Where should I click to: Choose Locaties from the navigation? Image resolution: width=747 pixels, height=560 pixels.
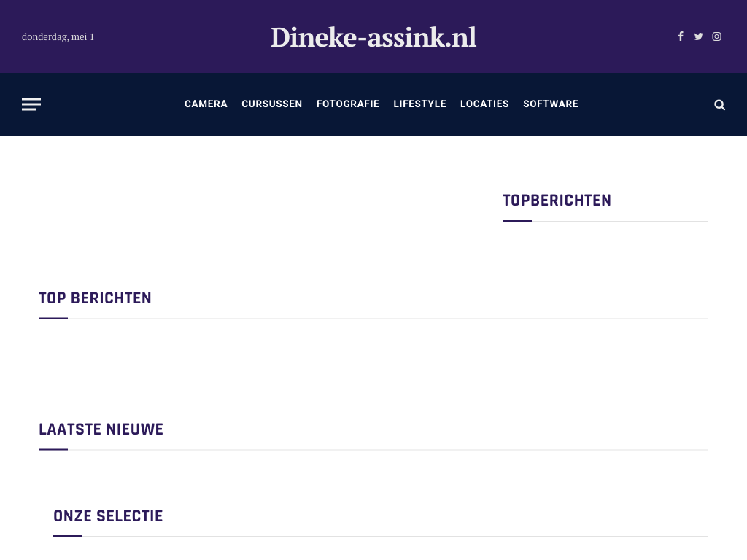(484, 104)
